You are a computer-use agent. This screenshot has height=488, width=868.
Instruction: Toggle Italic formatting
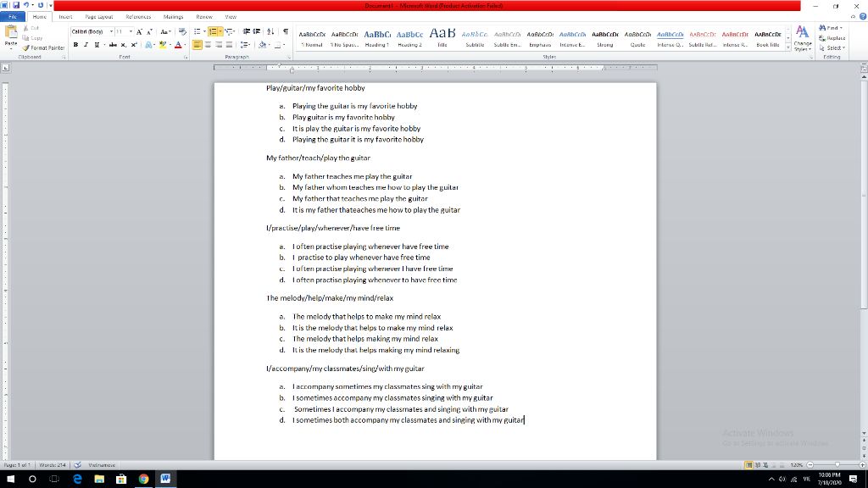click(x=86, y=45)
